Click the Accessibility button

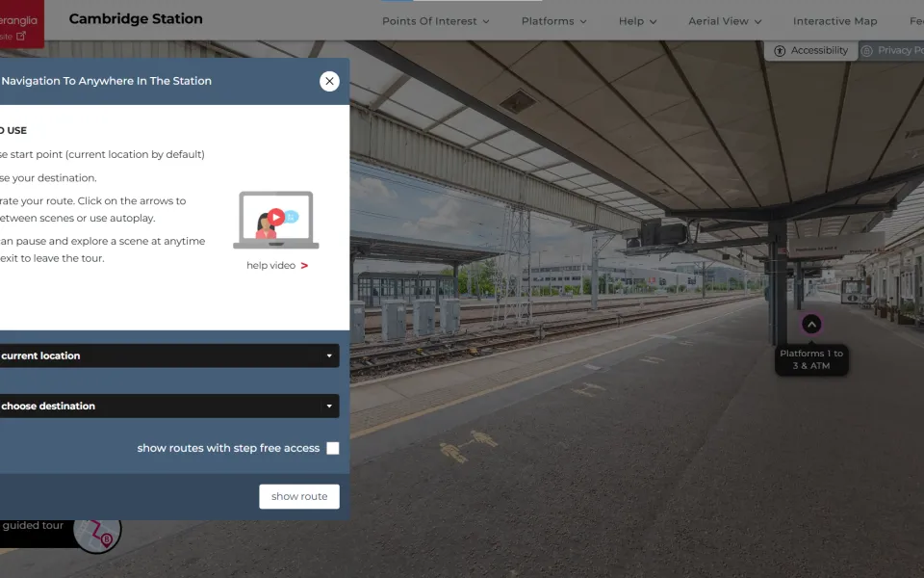(x=810, y=51)
